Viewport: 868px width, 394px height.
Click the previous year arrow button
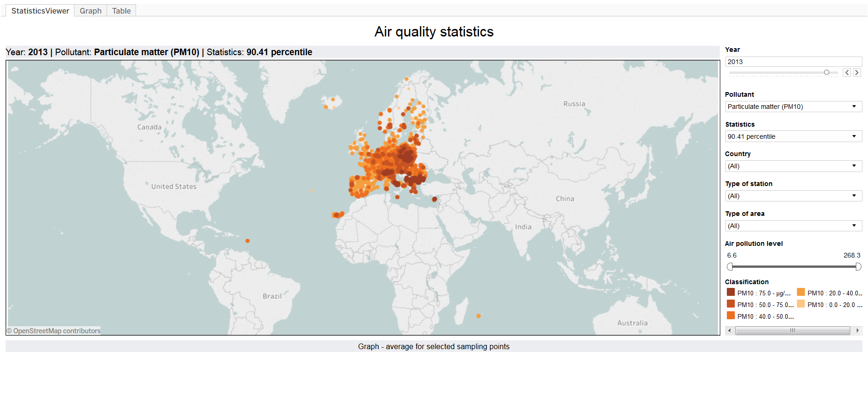pyautogui.click(x=846, y=72)
